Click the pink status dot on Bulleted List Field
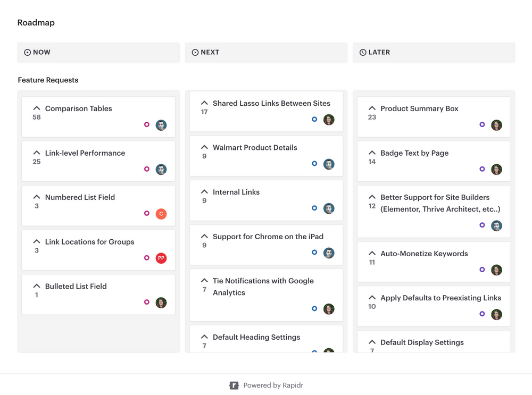Image resolution: width=532 pixels, height=395 pixels. click(147, 302)
